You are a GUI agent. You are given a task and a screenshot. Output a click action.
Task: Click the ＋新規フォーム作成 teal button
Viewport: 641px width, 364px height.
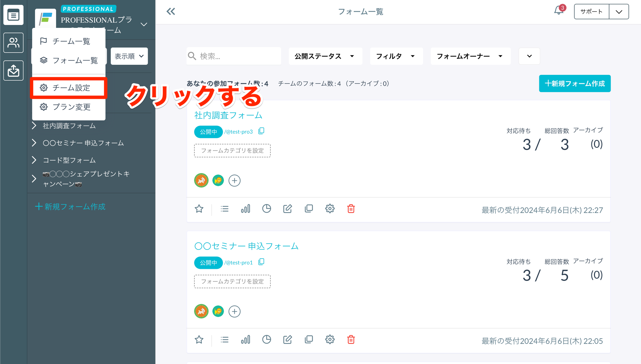[x=574, y=84]
